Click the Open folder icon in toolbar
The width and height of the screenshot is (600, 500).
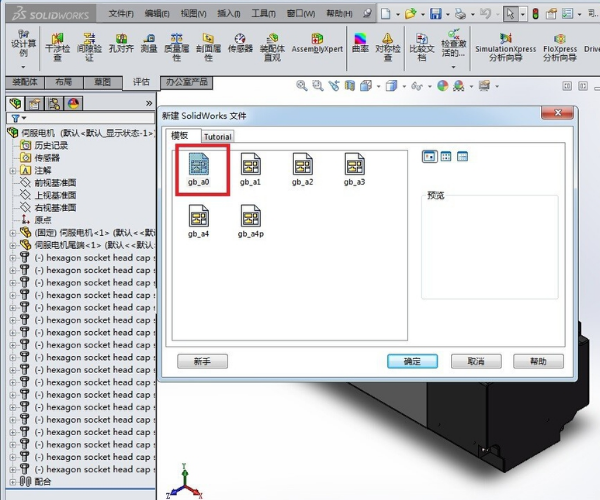coord(411,14)
